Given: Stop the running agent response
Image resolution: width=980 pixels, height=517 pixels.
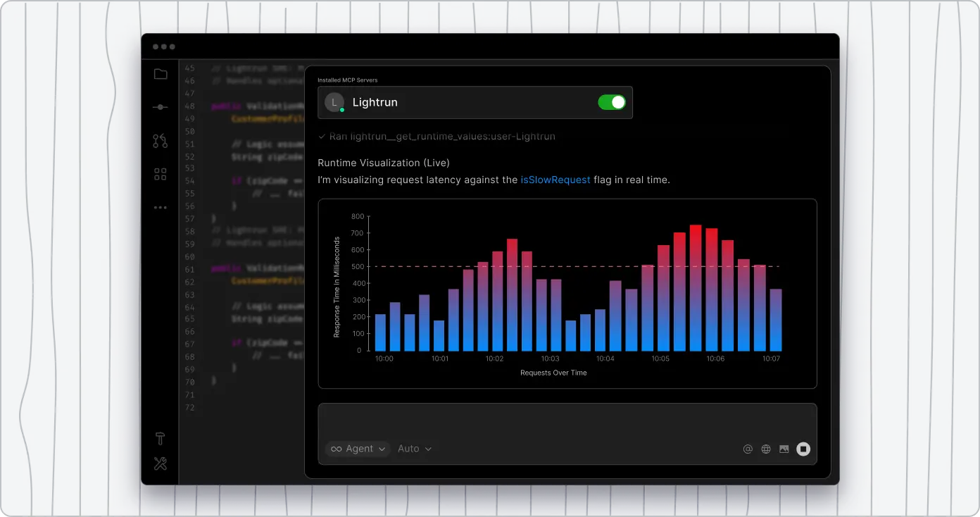Looking at the screenshot, I should click(x=803, y=449).
